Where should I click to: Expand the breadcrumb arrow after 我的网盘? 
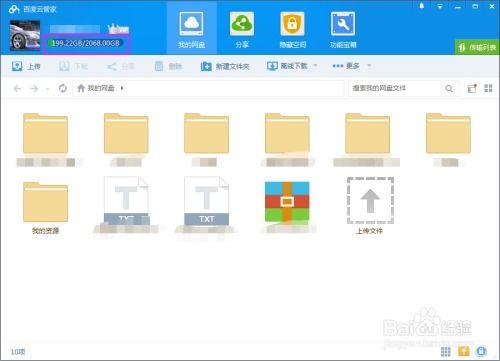coord(122,88)
